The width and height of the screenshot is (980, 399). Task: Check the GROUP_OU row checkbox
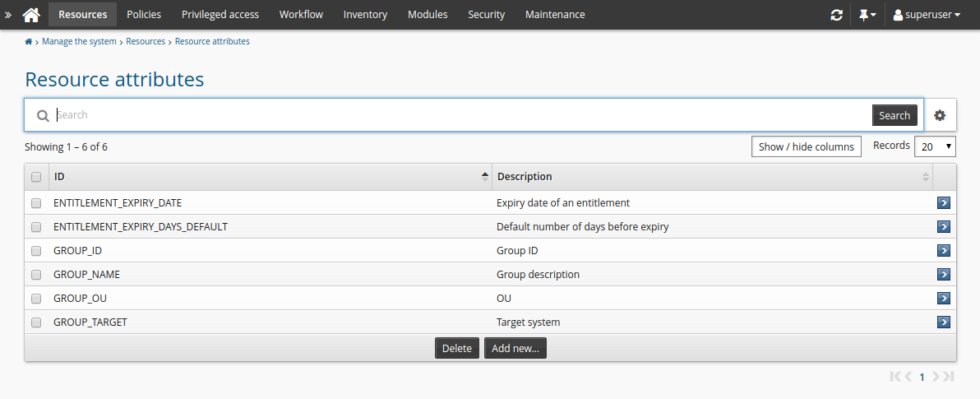pyautogui.click(x=36, y=298)
